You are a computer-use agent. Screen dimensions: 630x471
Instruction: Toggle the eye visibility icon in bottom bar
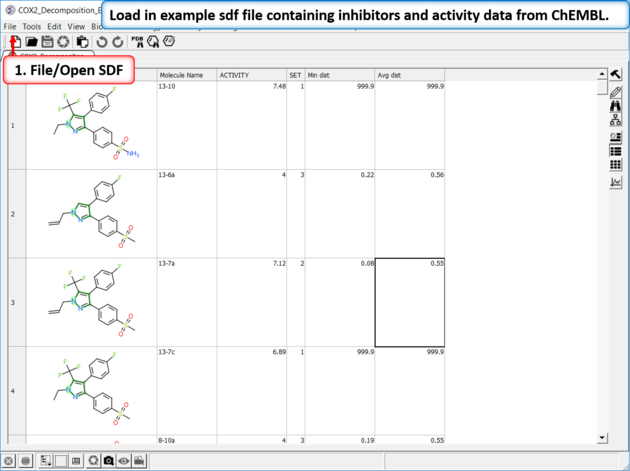(x=124, y=460)
